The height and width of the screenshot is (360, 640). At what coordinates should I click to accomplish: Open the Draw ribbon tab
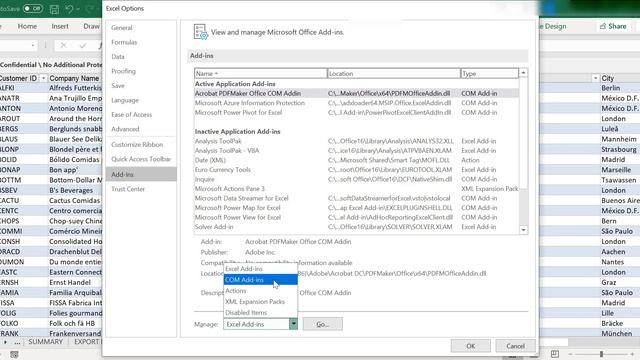pos(91,26)
